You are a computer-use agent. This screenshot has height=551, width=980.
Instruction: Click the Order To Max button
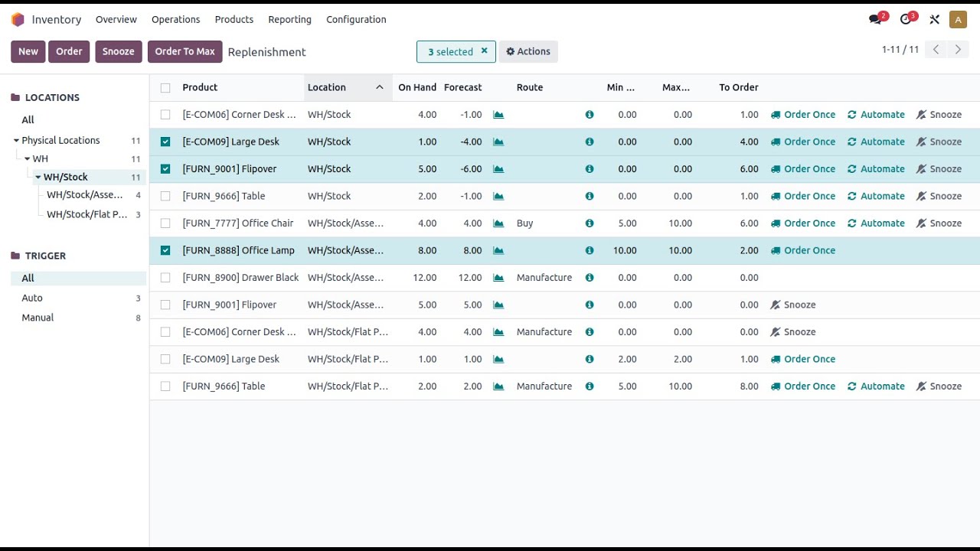[185, 51]
